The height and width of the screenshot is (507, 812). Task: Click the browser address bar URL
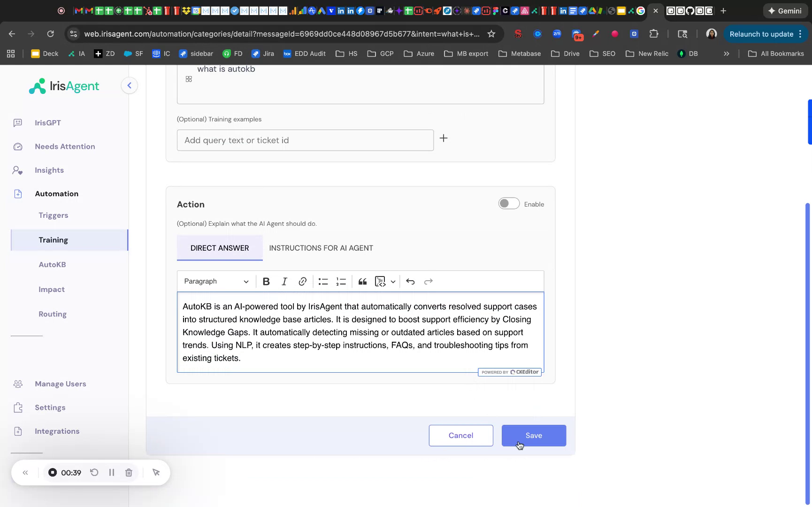282,34
